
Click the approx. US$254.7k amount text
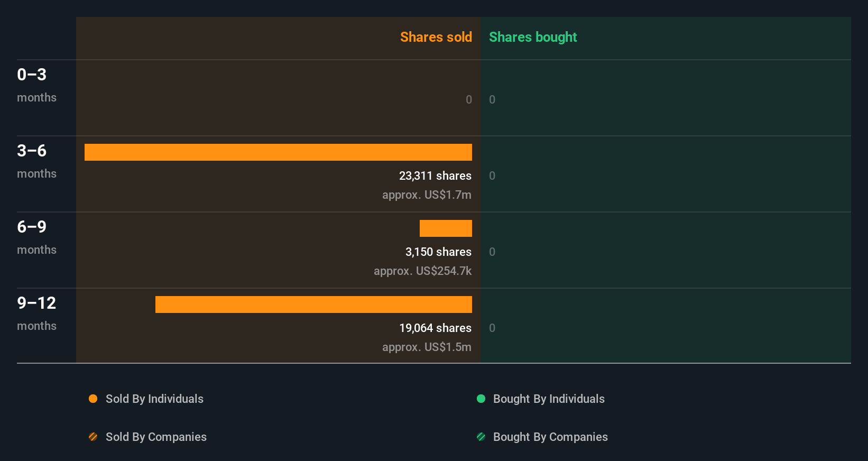click(x=422, y=271)
